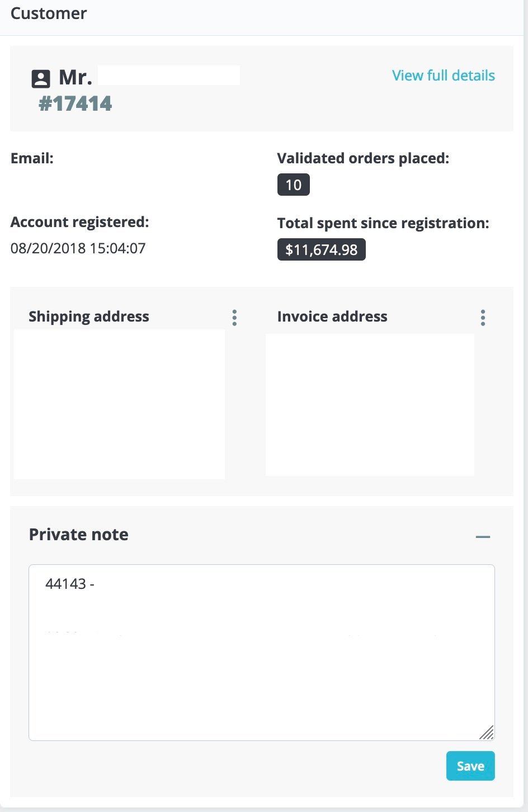The height and width of the screenshot is (812, 528).
Task: Click the shipping address content box
Action: [120, 404]
